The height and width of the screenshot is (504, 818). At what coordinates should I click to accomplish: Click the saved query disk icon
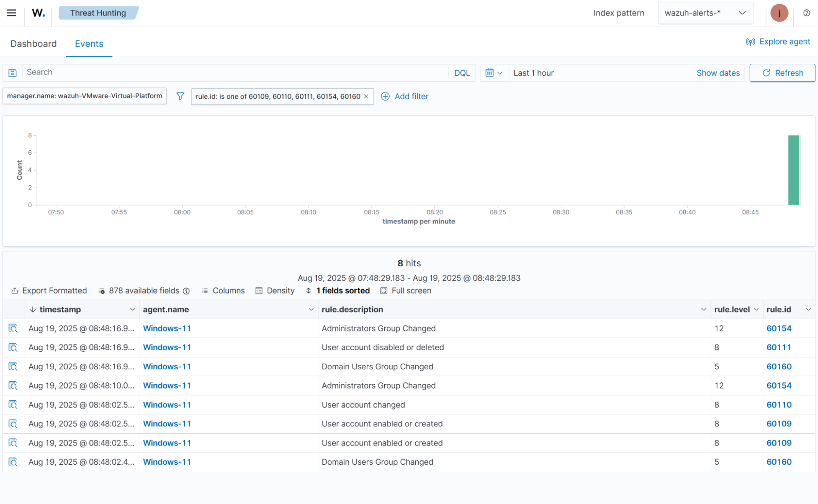tap(13, 73)
